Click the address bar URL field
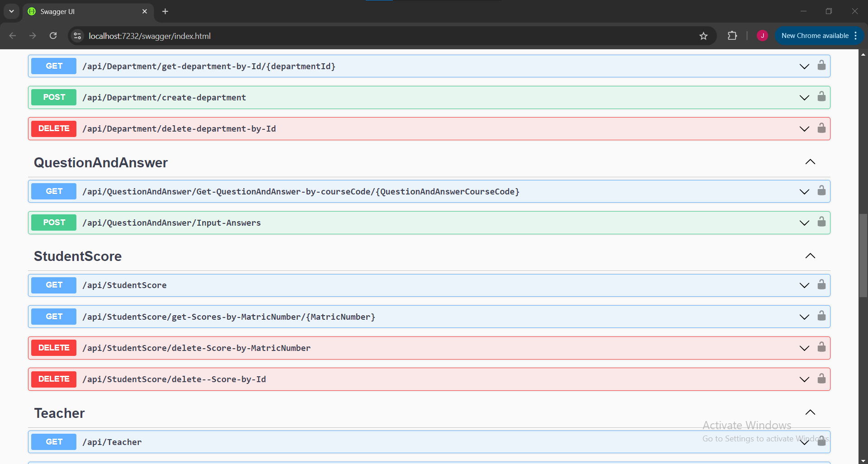Viewport: 868px width, 464px height. (362, 36)
